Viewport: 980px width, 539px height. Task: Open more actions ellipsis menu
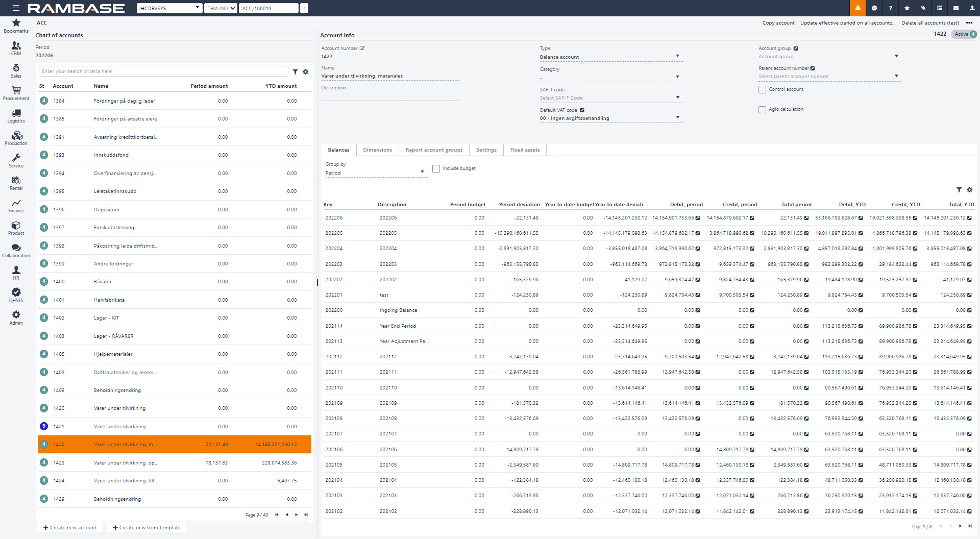pyautogui.click(x=969, y=23)
